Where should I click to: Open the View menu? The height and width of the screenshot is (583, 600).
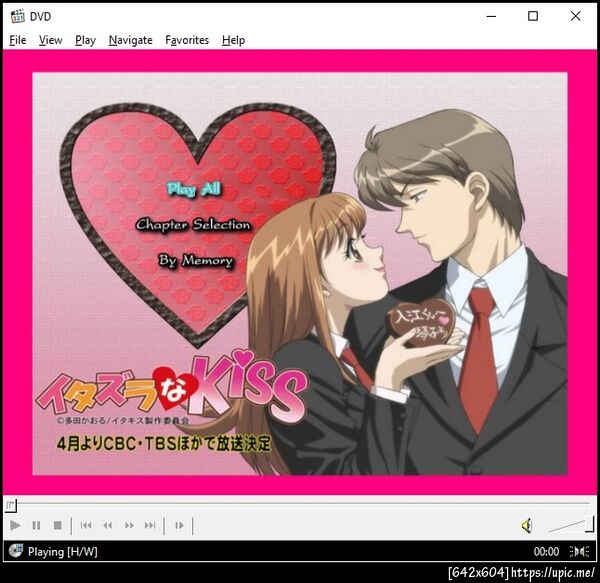click(x=51, y=40)
